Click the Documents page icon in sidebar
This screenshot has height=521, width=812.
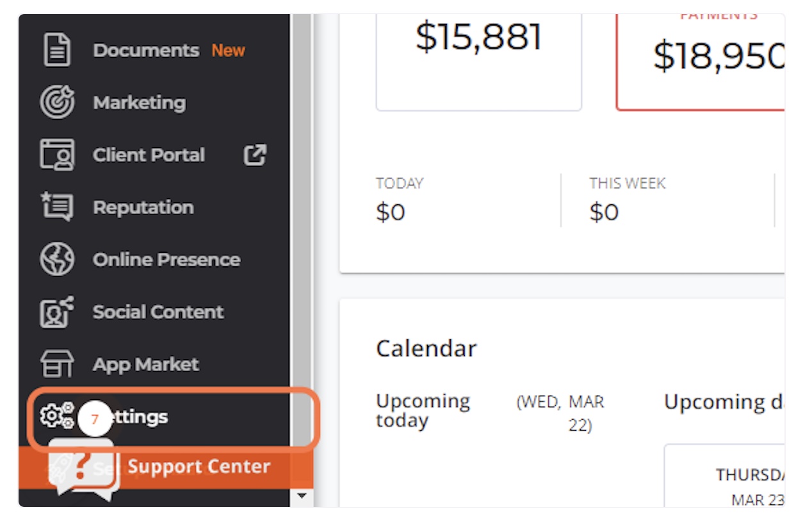pyautogui.click(x=57, y=50)
